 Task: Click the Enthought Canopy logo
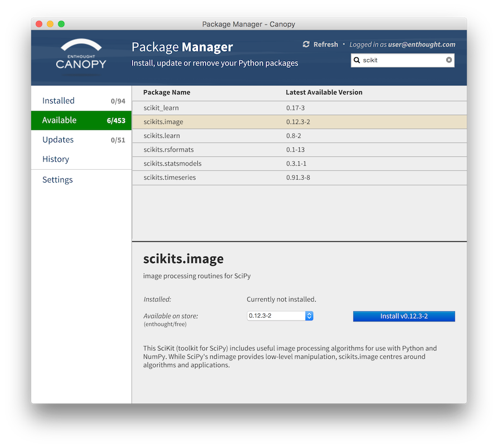click(81, 55)
